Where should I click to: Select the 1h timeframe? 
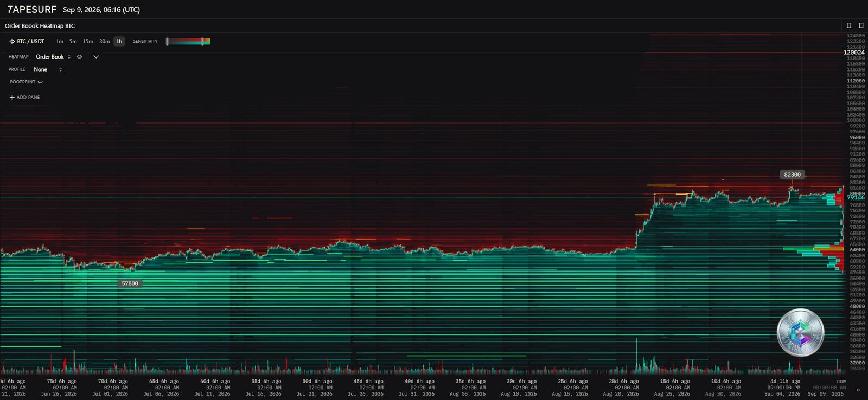119,41
